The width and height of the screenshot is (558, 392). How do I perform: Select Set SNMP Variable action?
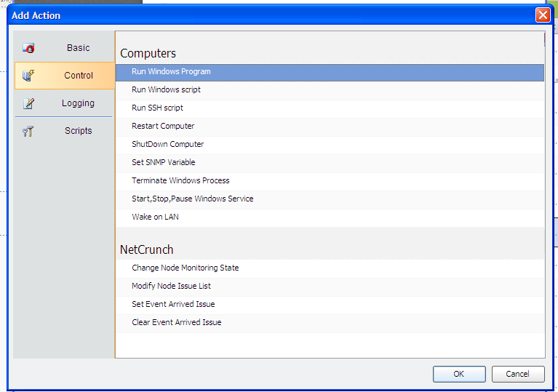tap(163, 163)
